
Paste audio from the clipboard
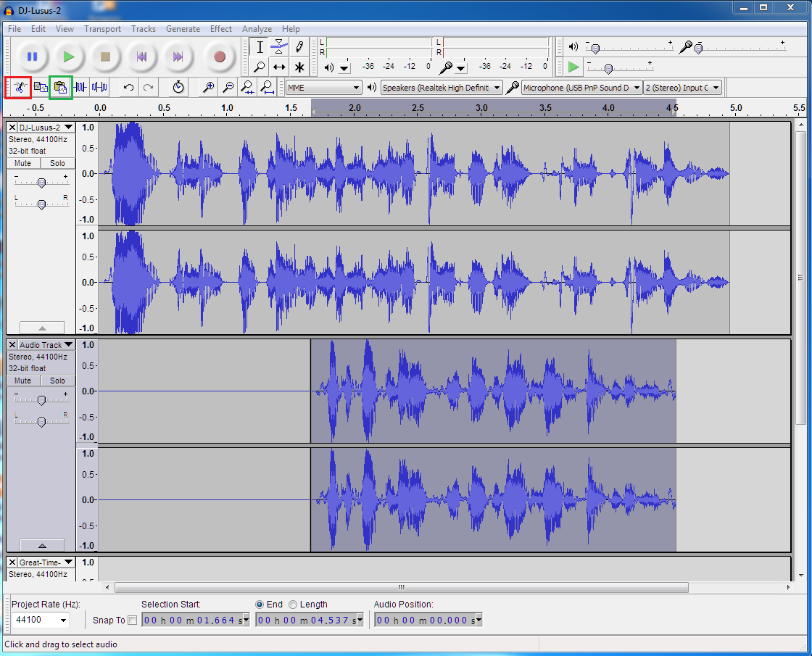60,87
